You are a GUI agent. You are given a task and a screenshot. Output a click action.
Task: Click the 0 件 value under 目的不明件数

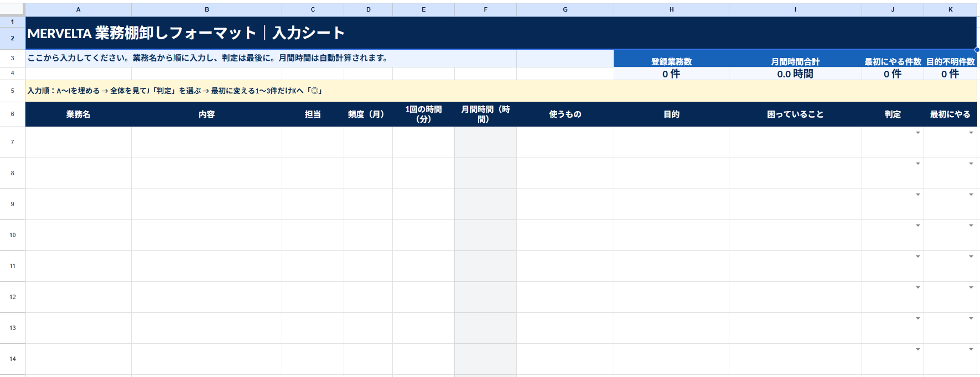(951, 74)
